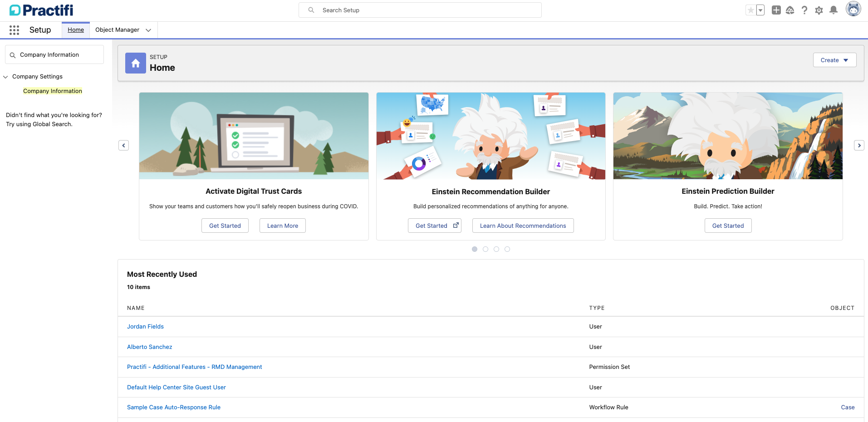Click the TYPE column header
The height and width of the screenshot is (422, 868).
point(597,308)
